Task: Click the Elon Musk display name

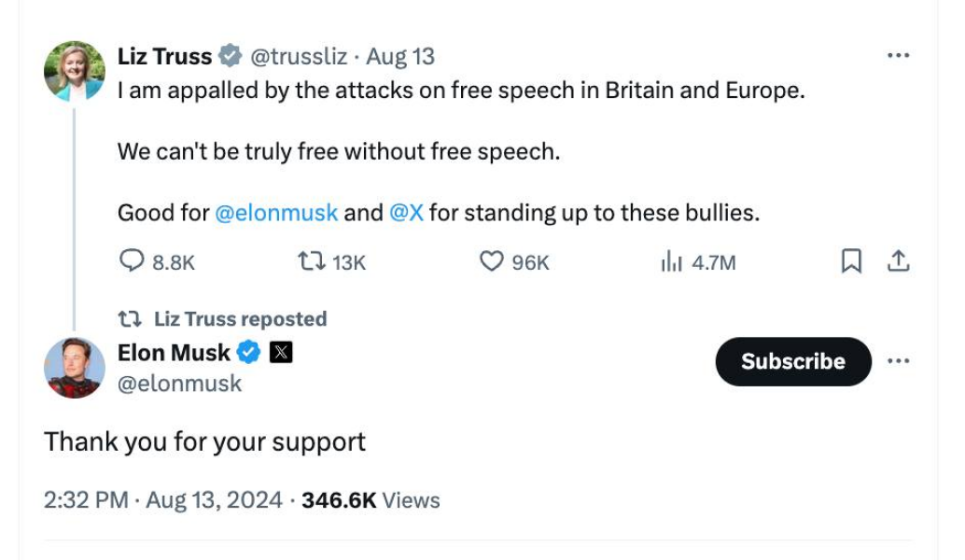Action: (x=174, y=353)
